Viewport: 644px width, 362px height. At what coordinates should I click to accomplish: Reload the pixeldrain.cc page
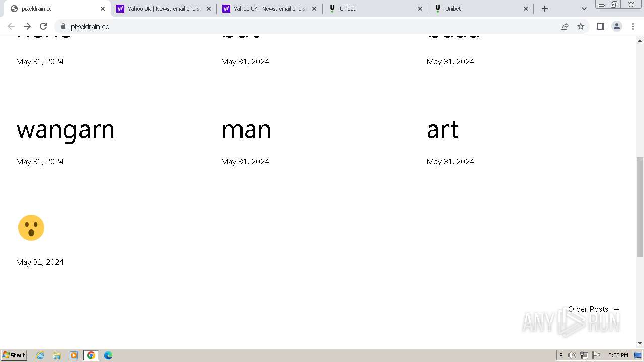[43, 26]
